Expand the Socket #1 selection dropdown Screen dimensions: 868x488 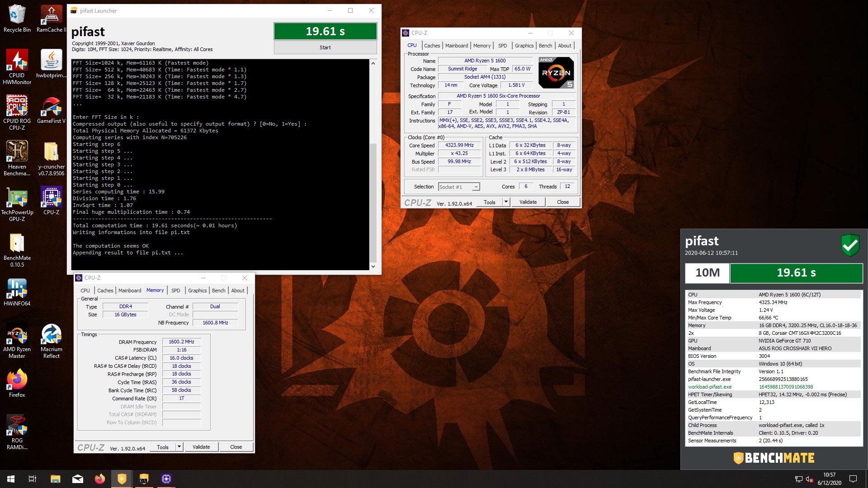[476, 187]
